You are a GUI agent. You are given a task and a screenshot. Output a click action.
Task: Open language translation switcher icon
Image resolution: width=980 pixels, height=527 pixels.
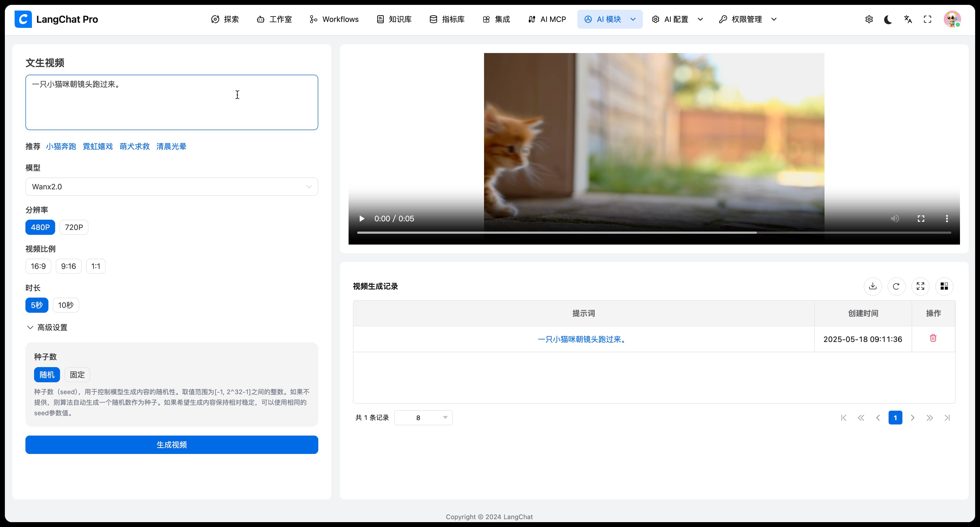tap(908, 19)
